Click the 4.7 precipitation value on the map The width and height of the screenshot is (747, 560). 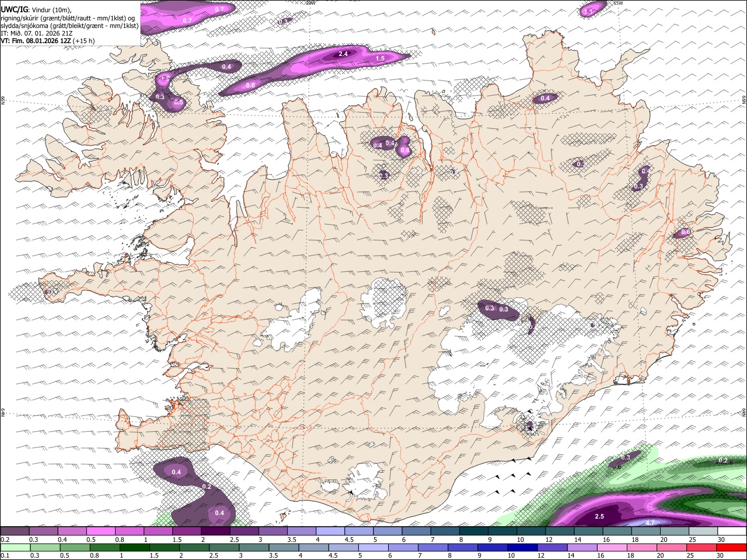coord(651,522)
